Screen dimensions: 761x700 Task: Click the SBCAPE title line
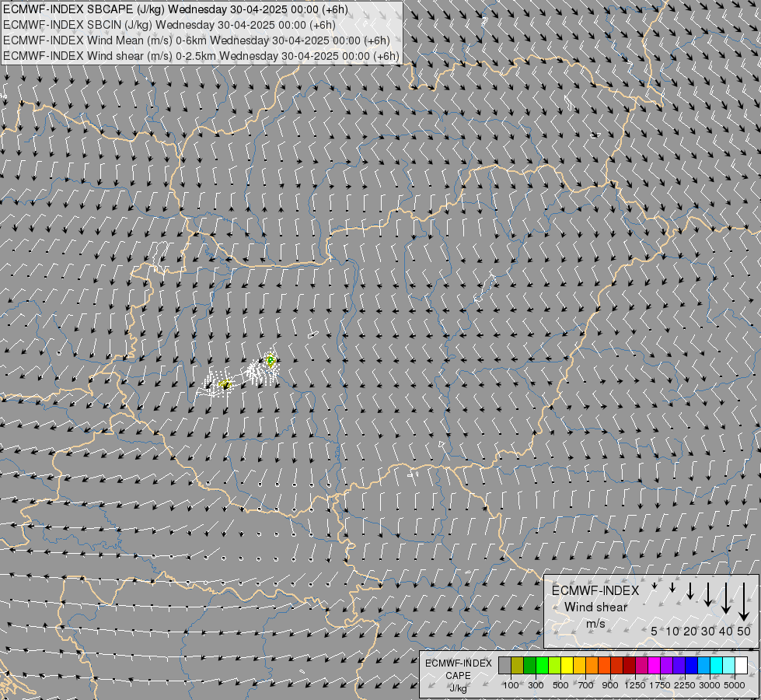pos(175,9)
